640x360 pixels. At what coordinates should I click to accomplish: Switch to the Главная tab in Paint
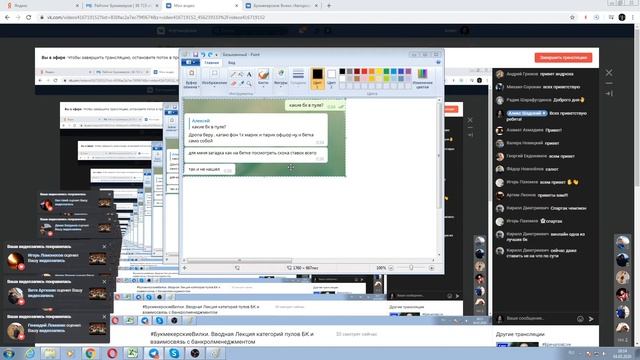212,62
